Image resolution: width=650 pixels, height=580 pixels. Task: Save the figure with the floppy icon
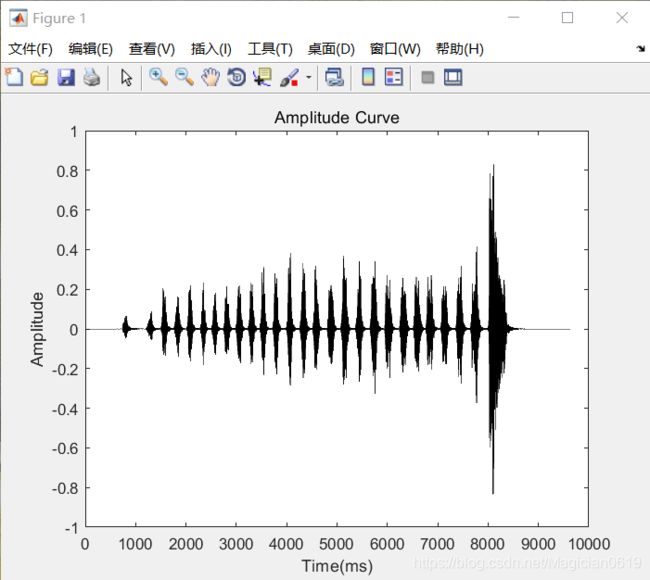66,78
